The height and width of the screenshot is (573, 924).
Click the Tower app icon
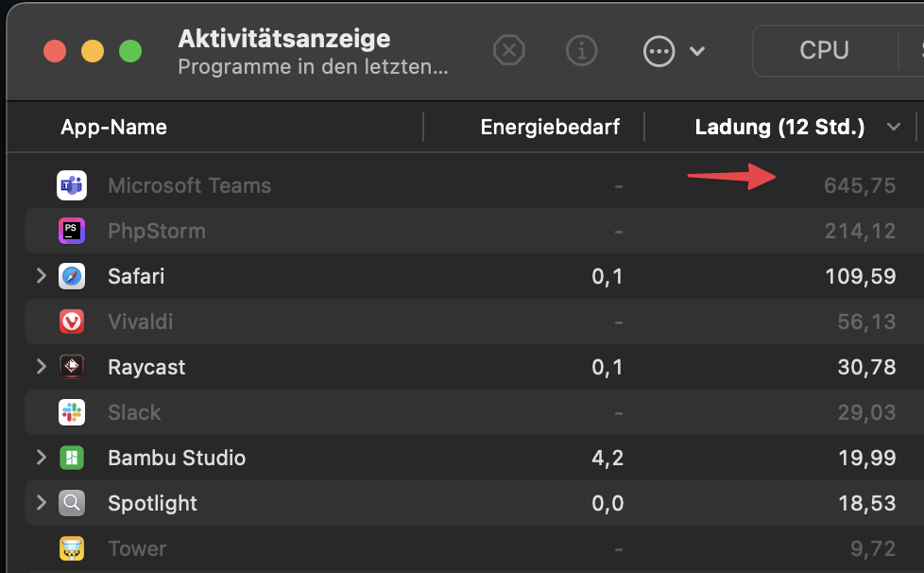[x=72, y=548]
